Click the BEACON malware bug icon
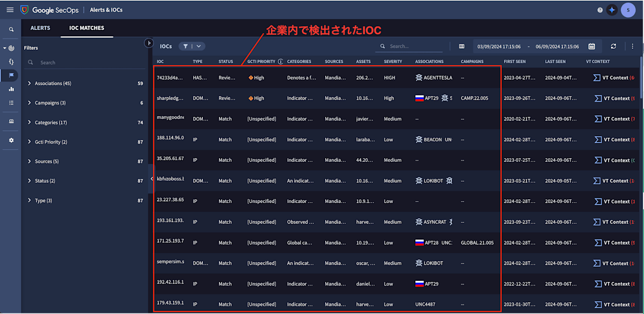The height and width of the screenshot is (314, 644). pos(419,139)
